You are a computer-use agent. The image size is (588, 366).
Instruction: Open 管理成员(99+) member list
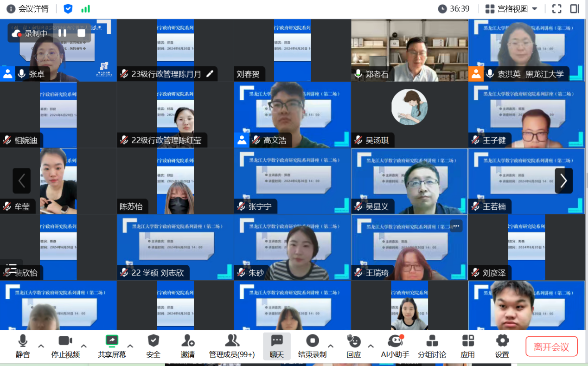[x=232, y=346]
